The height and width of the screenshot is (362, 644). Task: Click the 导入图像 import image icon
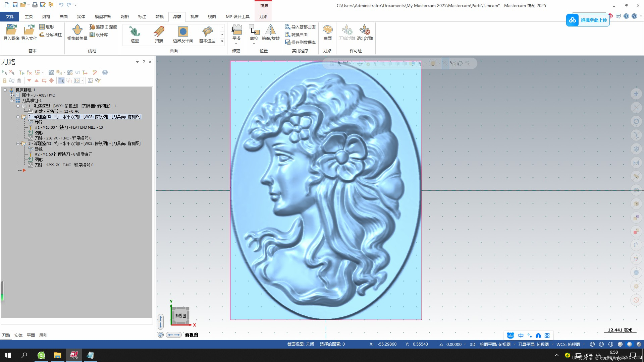click(x=11, y=30)
